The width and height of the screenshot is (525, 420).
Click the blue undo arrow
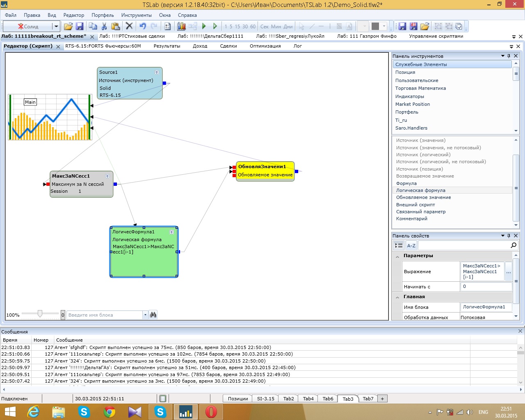click(142, 26)
